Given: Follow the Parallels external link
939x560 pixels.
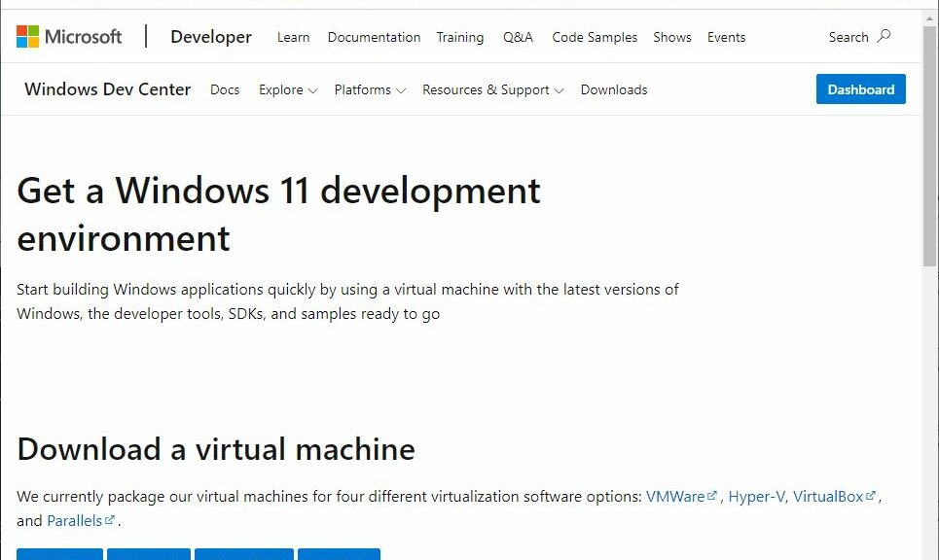Looking at the screenshot, I should click(81, 520).
